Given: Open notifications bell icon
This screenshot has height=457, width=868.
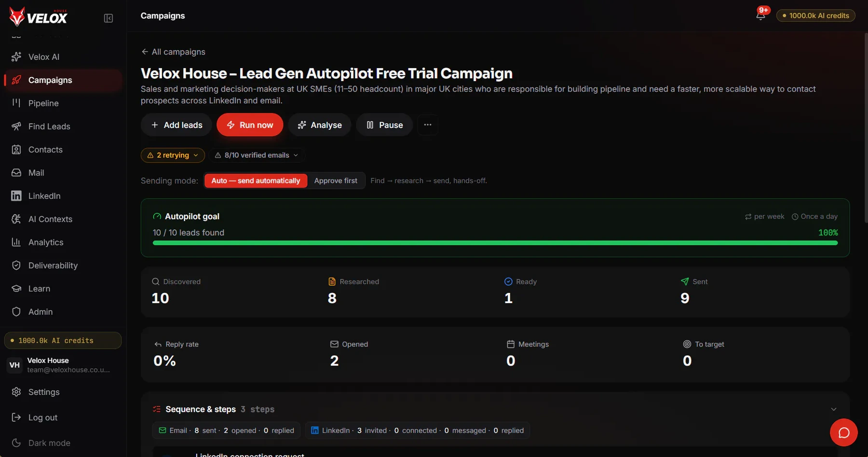Looking at the screenshot, I should point(760,15).
